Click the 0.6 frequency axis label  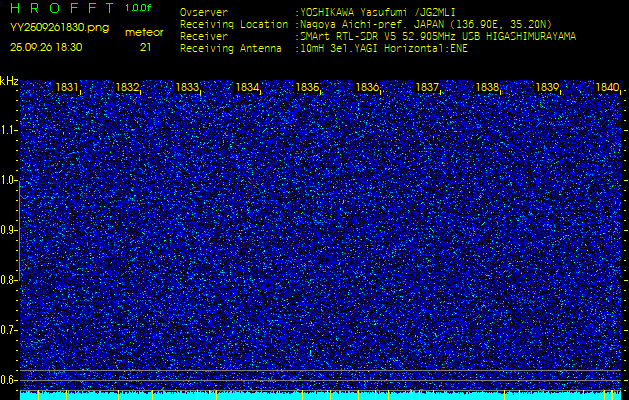(x=9, y=379)
